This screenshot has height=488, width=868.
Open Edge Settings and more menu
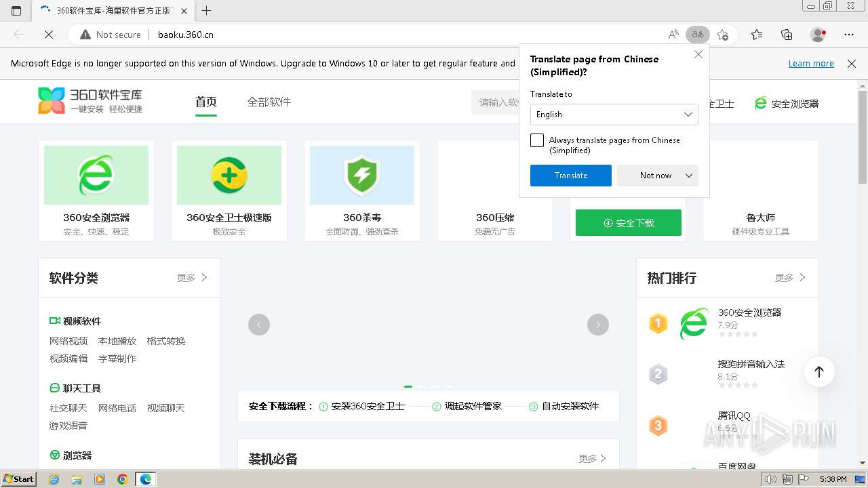click(849, 35)
